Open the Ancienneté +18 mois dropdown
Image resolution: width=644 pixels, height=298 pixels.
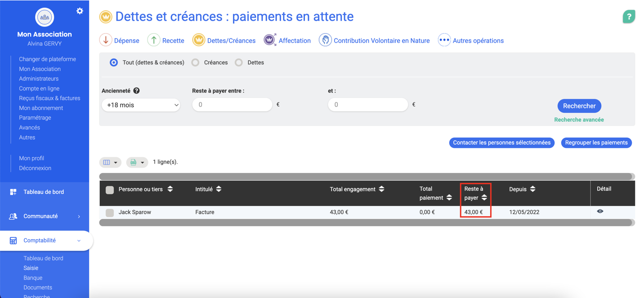click(x=141, y=105)
